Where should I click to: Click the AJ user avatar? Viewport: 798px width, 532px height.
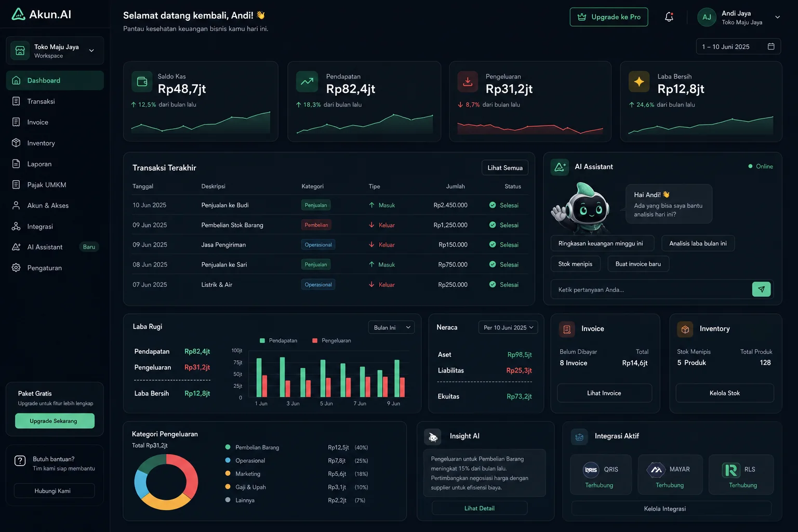tap(707, 17)
